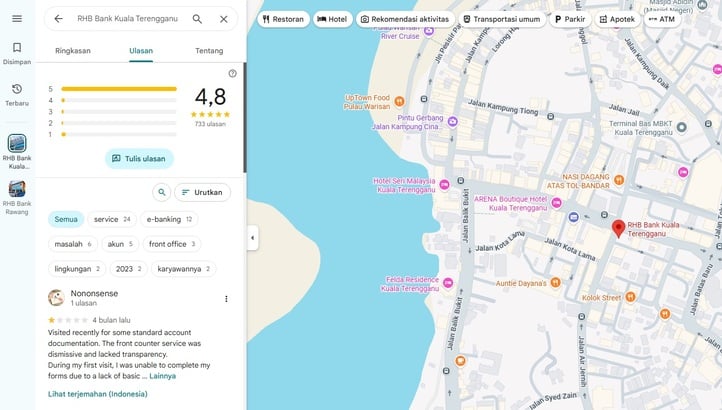Filter reviews by front office chip
The width and height of the screenshot is (722, 410).
[x=172, y=244]
